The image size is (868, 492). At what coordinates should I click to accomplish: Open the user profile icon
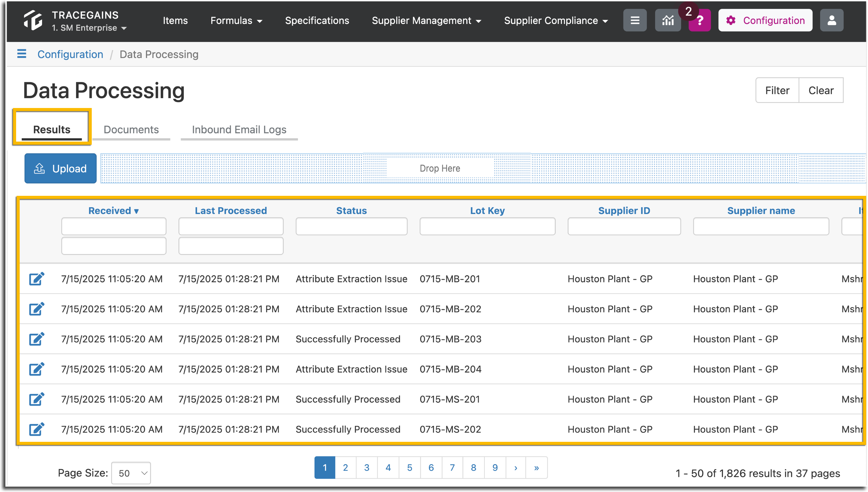click(x=832, y=20)
